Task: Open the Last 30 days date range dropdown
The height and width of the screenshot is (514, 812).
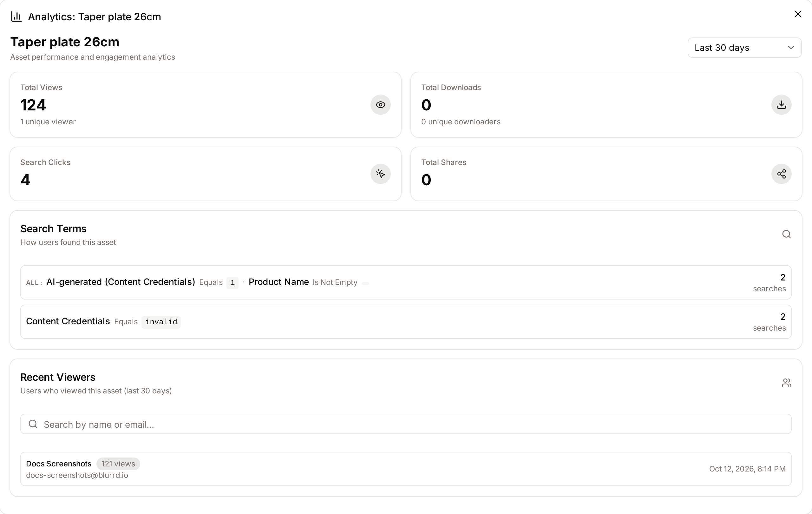Action: tap(744, 48)
